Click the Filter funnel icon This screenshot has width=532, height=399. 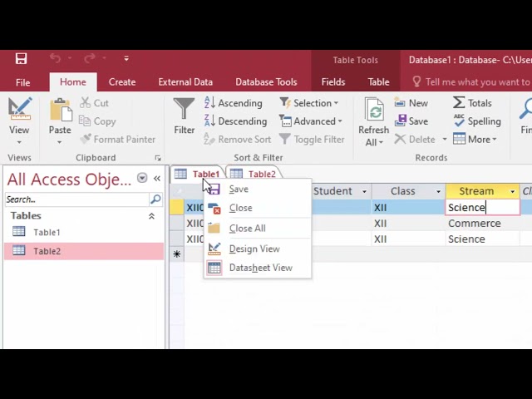[x=184, y=109]
